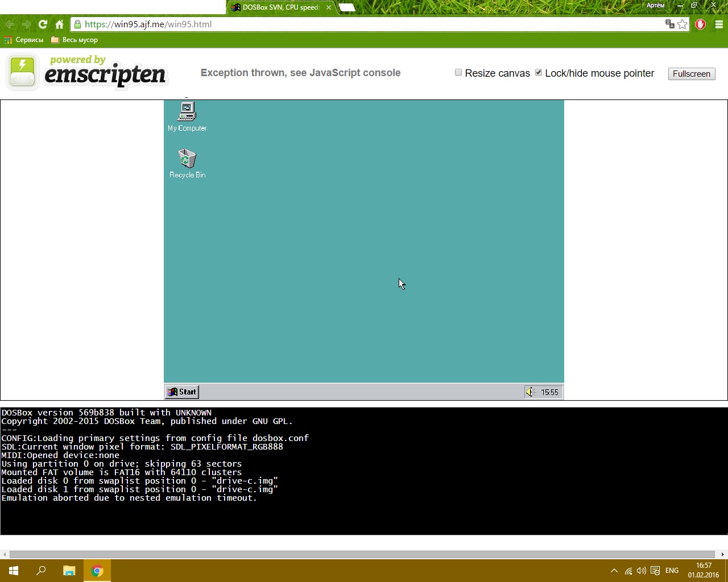Click the translate page icon
The width and height of the screenshot is (728, 582).
(670, 24)
